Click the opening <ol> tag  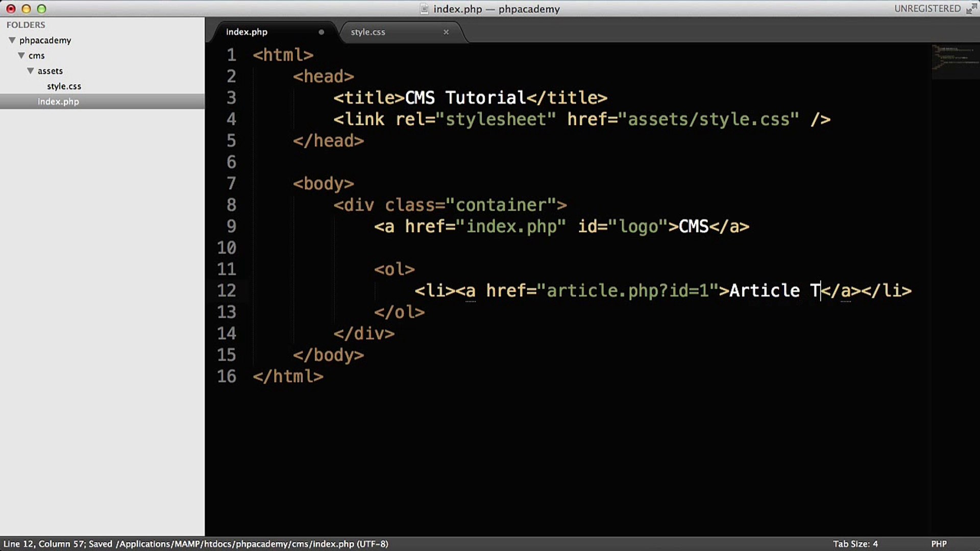(x=395, y=269)
